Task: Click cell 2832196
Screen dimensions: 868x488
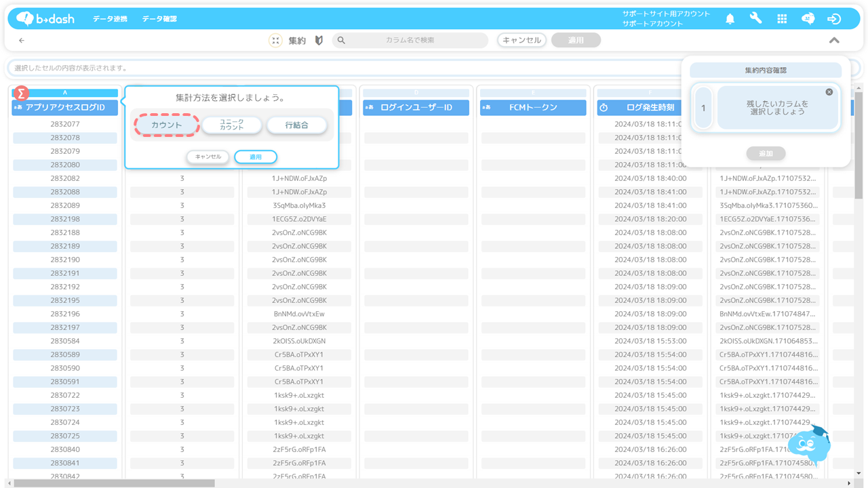Action: pos(65,314)
